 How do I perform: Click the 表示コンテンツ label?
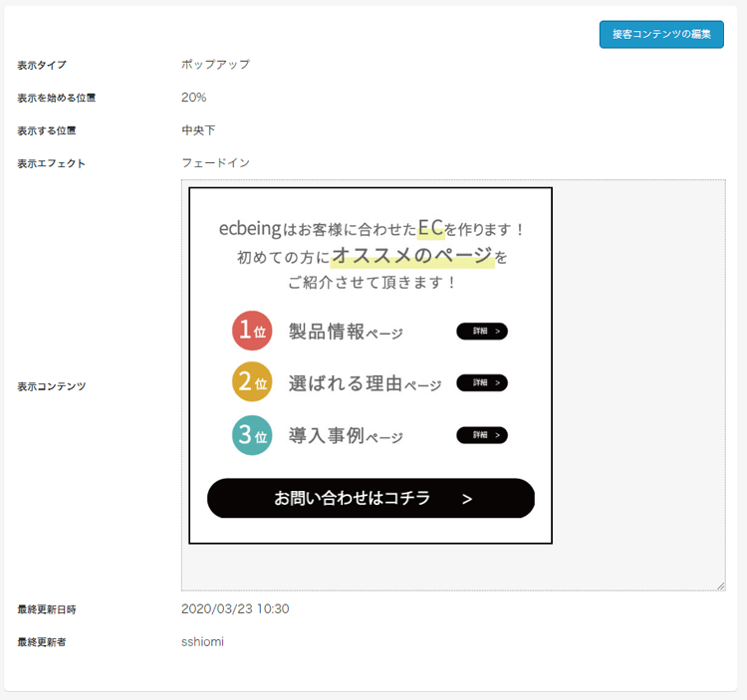click(52, 386)
